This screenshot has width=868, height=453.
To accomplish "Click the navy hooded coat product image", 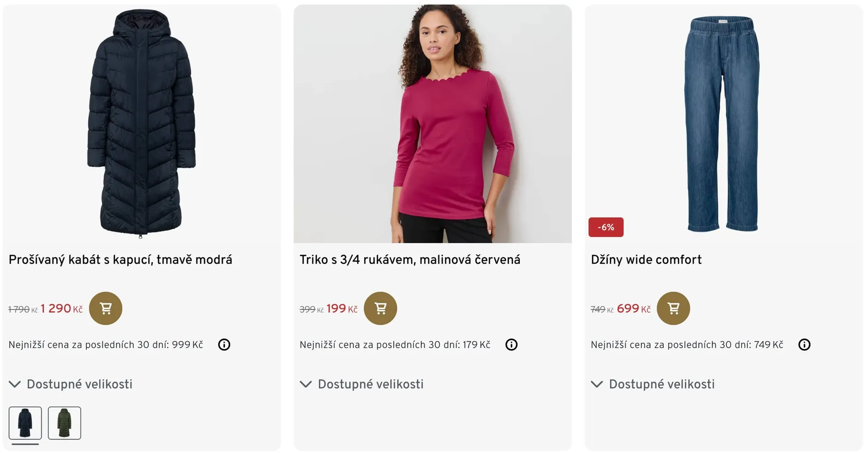I will pyautogui.click(x=141, y=123).
